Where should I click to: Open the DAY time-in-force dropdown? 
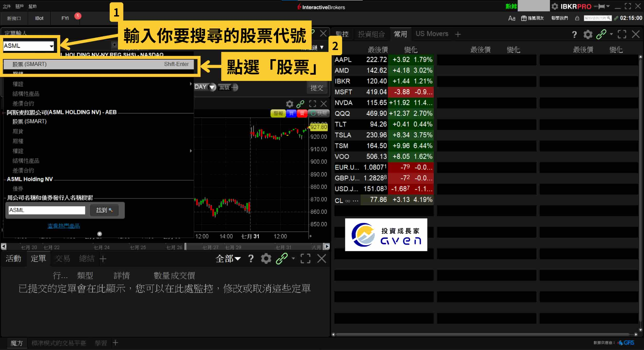click(212, 87)
